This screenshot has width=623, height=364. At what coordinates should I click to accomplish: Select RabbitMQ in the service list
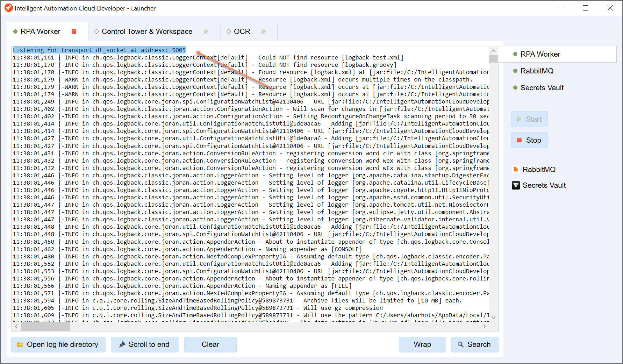pos(557,71)
